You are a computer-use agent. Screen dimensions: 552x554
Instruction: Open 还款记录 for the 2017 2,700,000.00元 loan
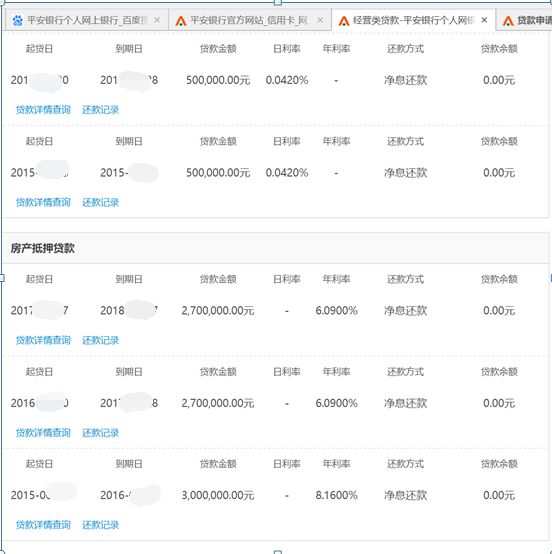coord(100,340)
